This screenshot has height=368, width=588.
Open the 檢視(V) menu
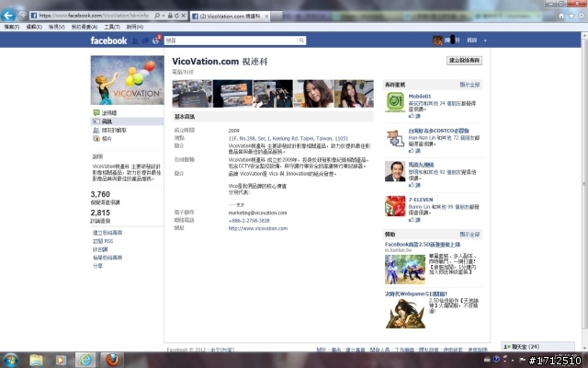(56, 27)
